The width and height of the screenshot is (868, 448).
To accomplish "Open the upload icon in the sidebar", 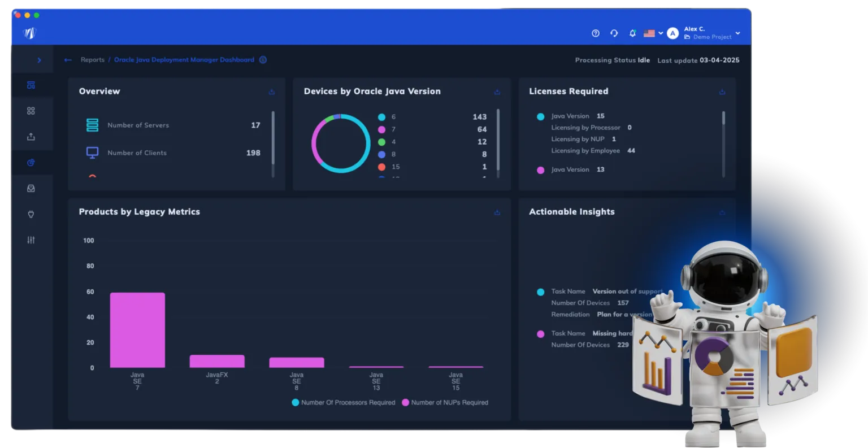I will tap(31, 137).
